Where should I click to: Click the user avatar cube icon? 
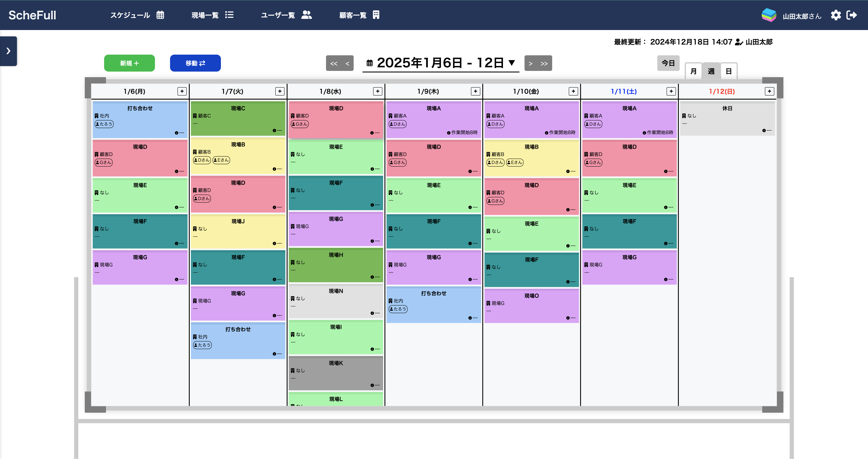coord(769,15)
